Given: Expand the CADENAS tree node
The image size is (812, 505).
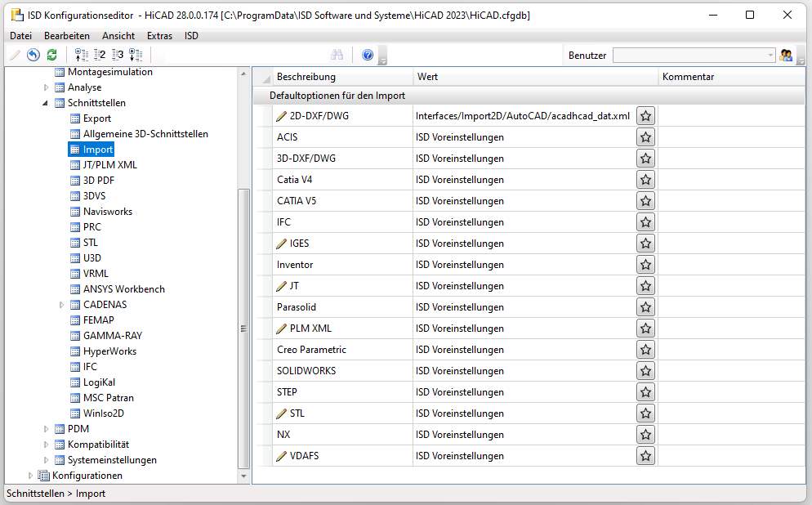Looking at the screenshot, I should pos(61,305).
